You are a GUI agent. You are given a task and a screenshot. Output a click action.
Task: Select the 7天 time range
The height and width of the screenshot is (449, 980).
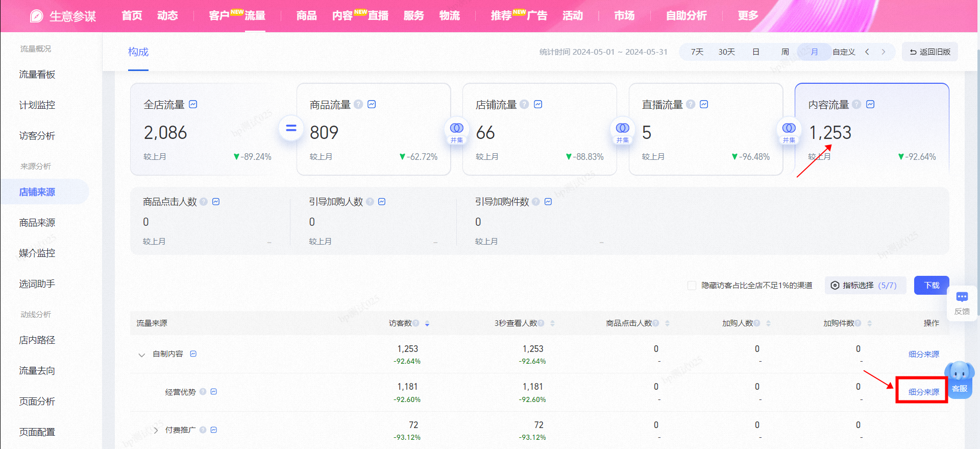pyautogui.click(x=697, y=52)
